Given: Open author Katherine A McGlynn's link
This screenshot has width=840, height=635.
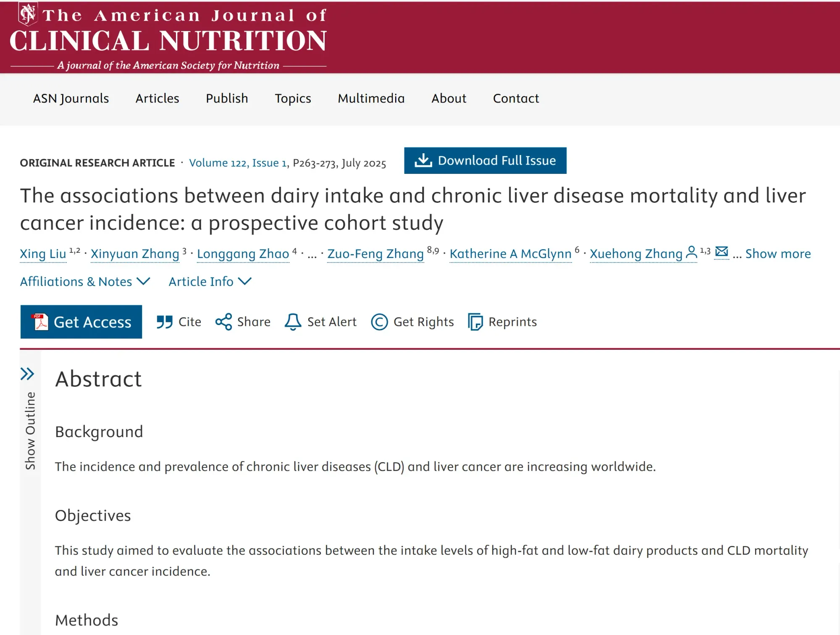Looking at the screenshot, I should [510, 254].
